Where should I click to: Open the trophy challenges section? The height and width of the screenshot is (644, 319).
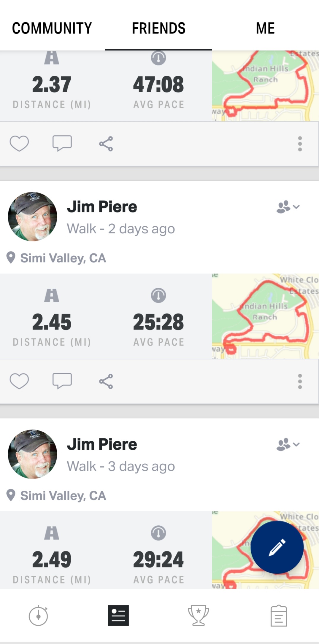tap(198, 616)
